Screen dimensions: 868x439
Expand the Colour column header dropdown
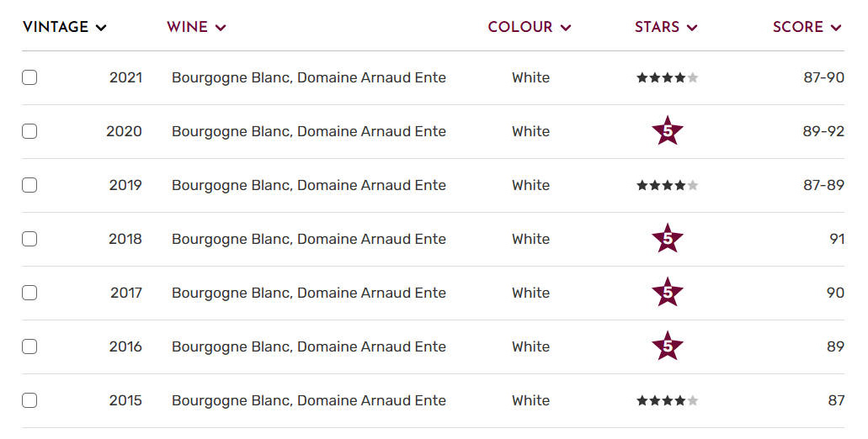pyautogui.click(x=530, y=27)
